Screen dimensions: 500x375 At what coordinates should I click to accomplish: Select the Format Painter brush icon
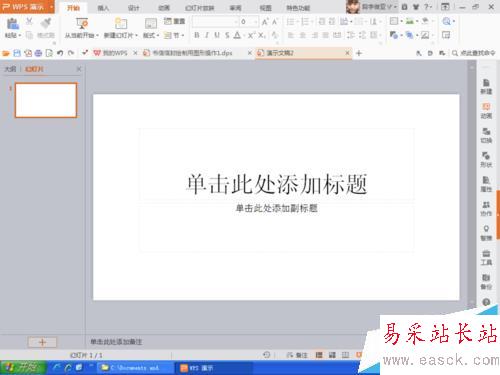click(x=46, y=23)
